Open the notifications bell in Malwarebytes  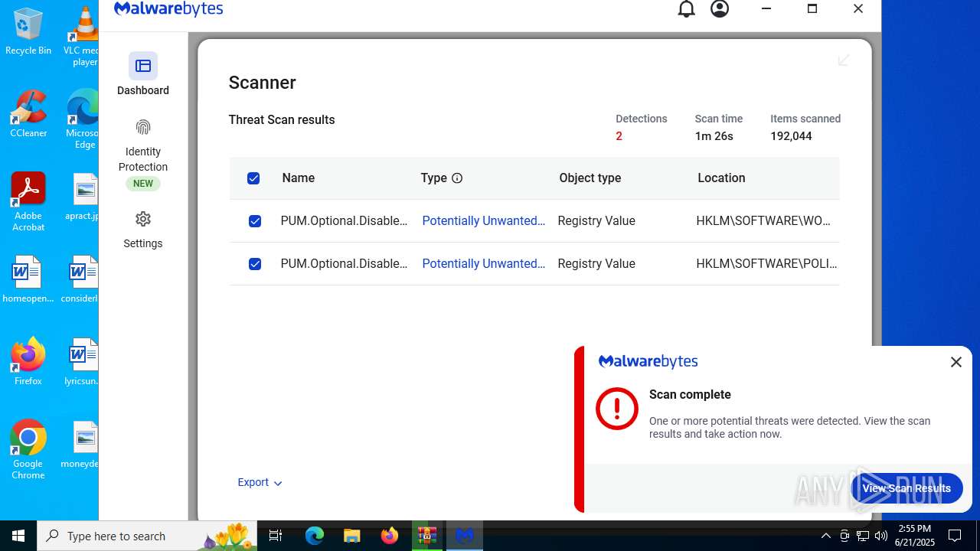tap(687, 9)
